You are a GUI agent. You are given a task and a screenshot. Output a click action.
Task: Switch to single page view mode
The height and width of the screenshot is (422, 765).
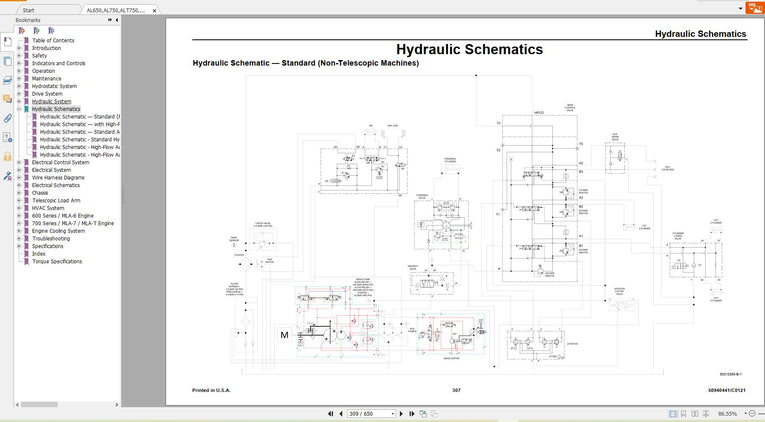672,413
